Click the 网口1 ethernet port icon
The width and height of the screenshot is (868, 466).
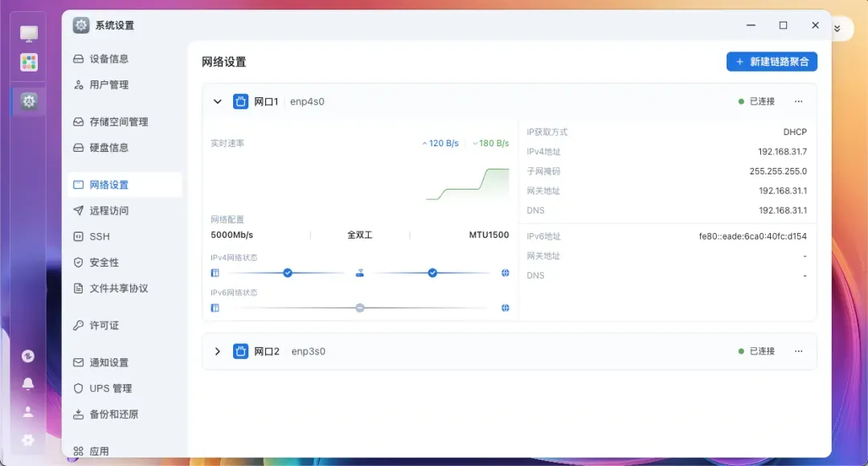[x=240, y=101]
